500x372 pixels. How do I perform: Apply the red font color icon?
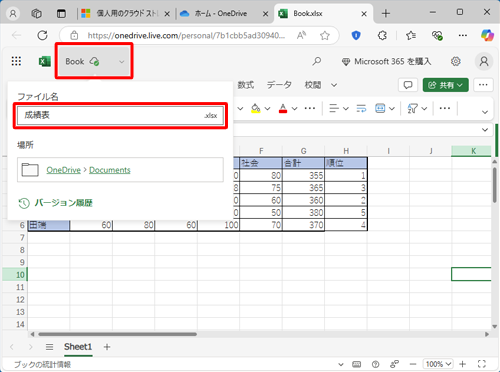(283, 108)
